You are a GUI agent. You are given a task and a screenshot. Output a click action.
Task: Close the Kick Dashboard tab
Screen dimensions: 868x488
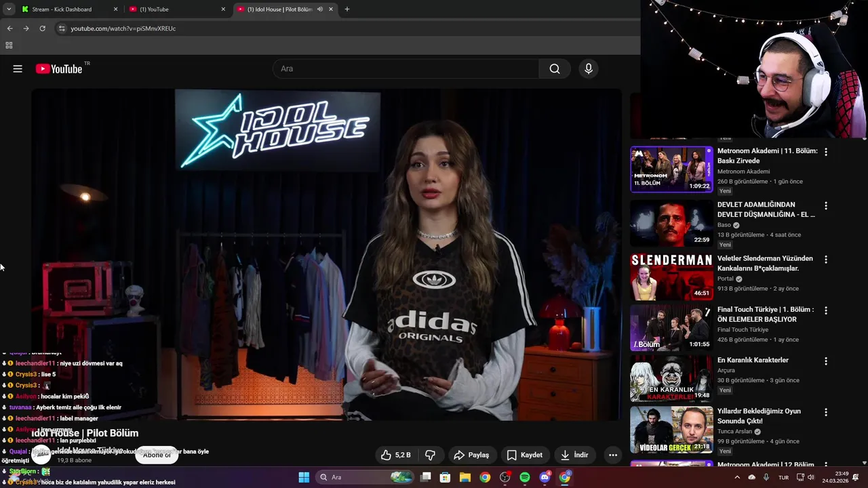(x=115, y=9)
